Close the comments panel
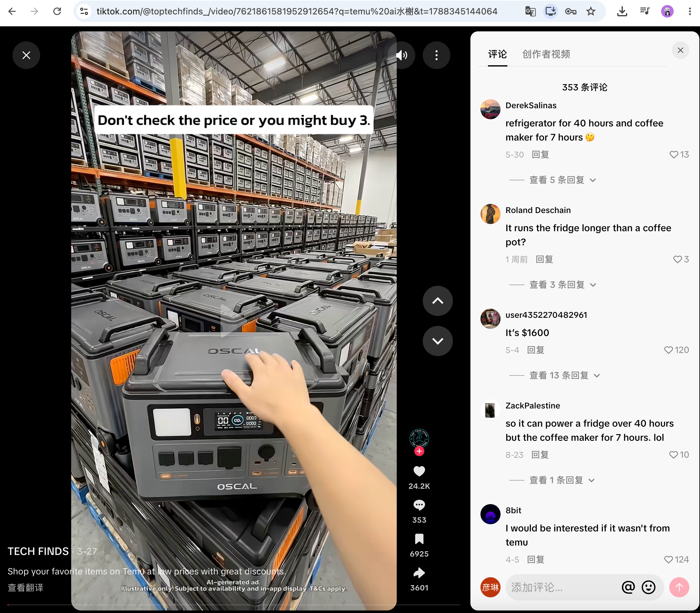The height and width of the screenshot is (613, 700). click(x=681, y=50)
